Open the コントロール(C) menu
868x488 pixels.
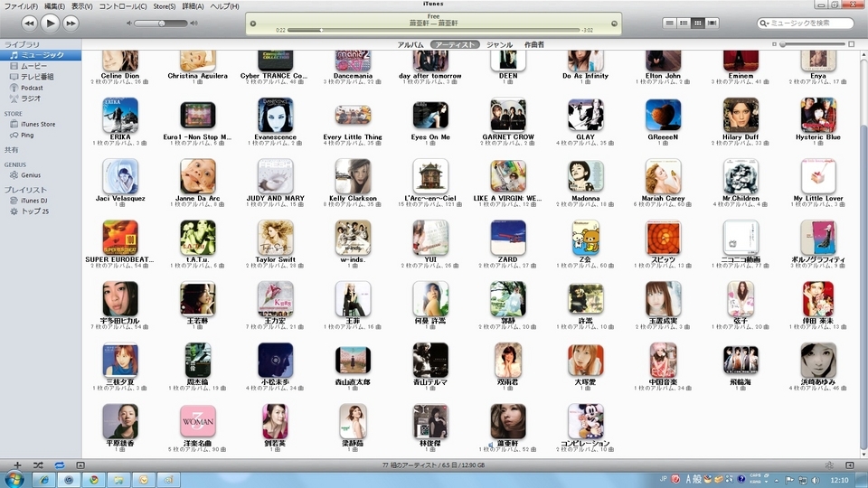tap(123, 6)
